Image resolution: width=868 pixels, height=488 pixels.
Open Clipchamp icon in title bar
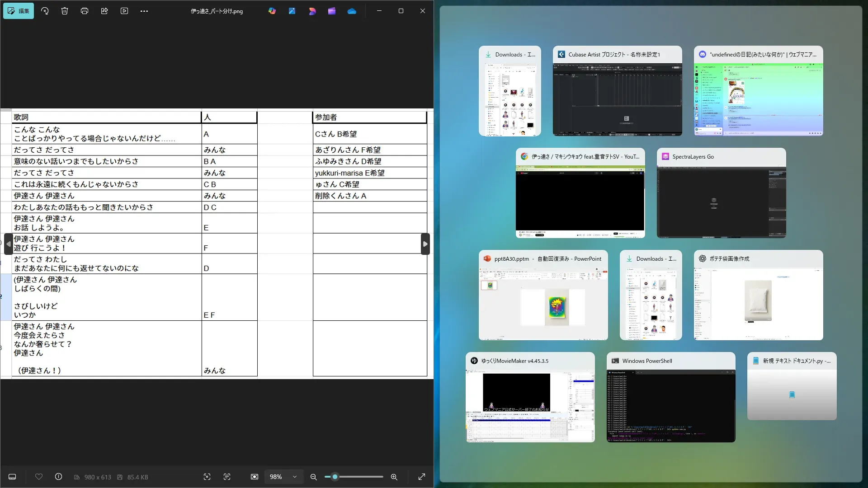click(x=332, y=11)
